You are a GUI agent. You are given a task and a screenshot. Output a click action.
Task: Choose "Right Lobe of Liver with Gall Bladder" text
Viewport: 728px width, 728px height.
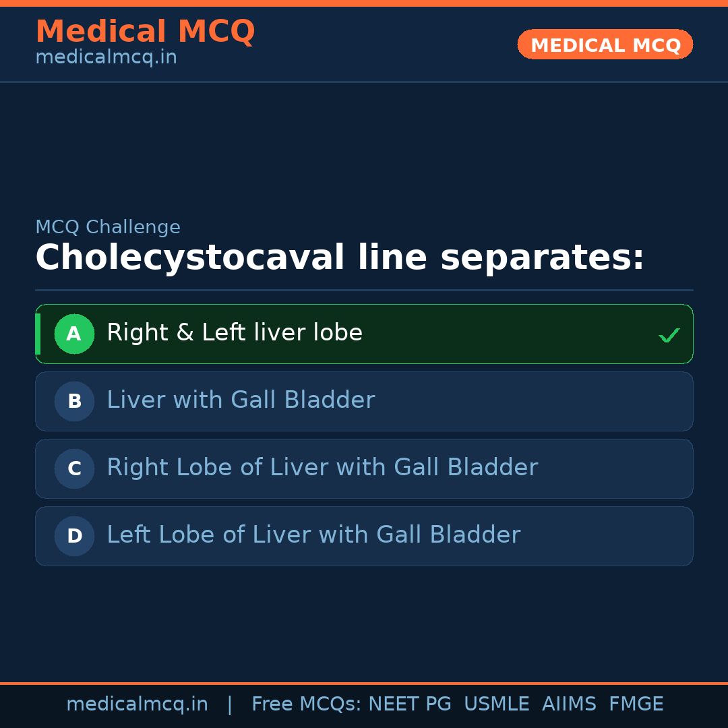click(322, 468)
